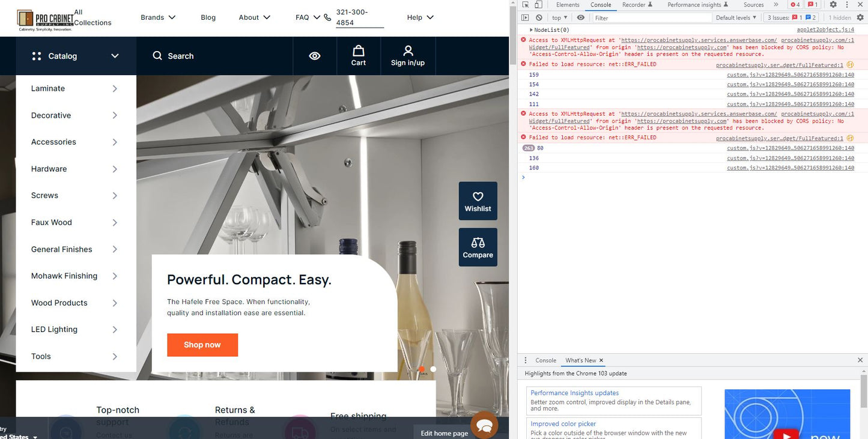Create live expression with eye icon
The width and height of the screenshot is (868, 439).
[x=580, y=18]
